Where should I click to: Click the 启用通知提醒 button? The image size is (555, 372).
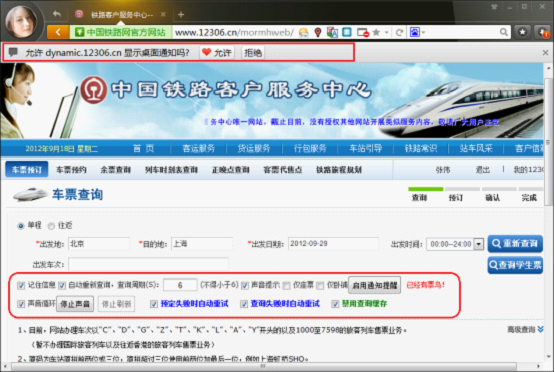[x=375, y=285]
